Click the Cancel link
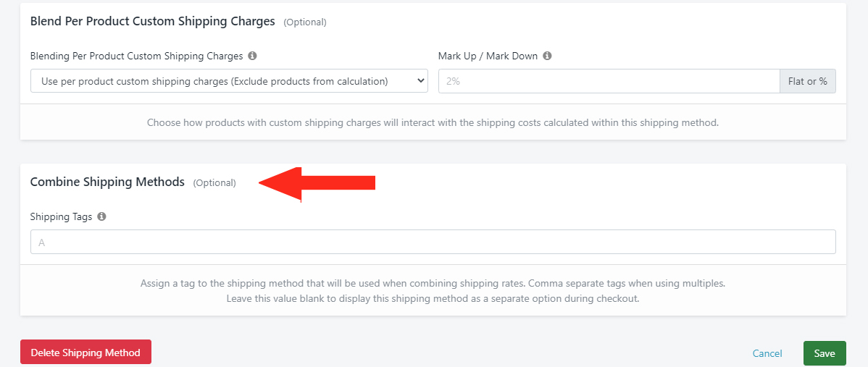868x367 pixels. 767,353
